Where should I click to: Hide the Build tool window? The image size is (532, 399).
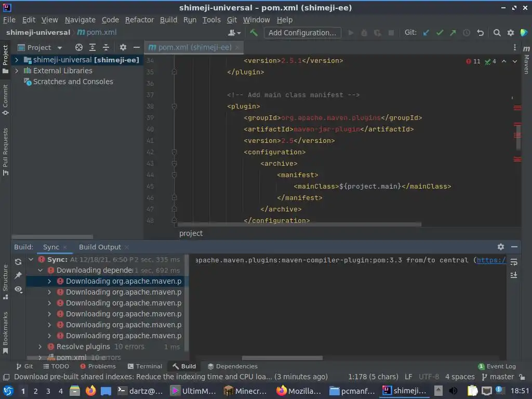click(514, 247)
